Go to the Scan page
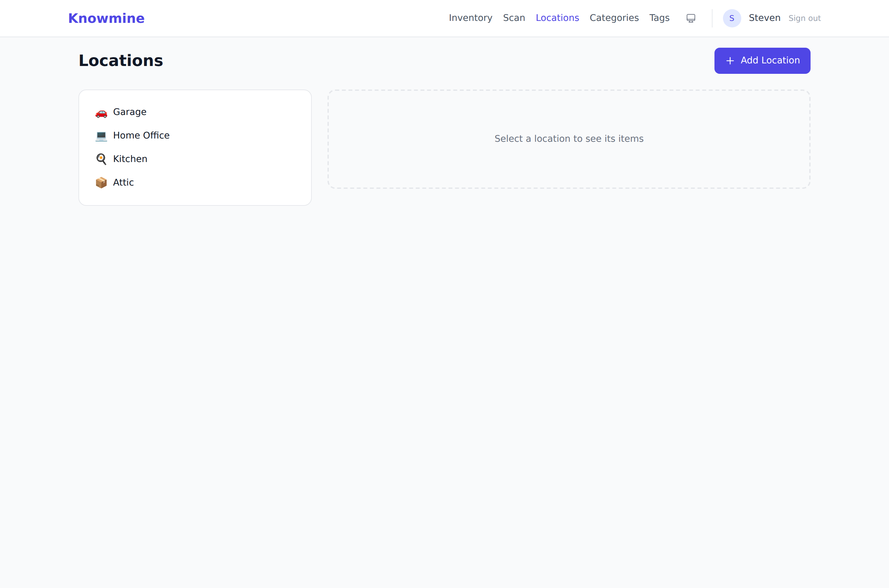This screenshot has height=588, width=889. pos(514,18)
